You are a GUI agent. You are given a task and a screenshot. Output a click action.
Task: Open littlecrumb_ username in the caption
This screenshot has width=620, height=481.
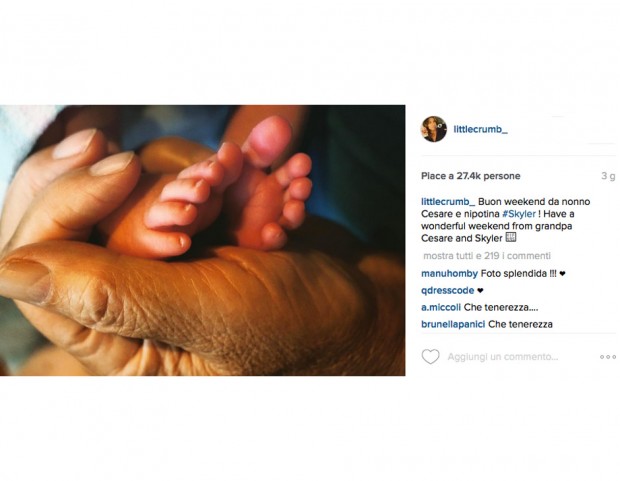[448, 202]
